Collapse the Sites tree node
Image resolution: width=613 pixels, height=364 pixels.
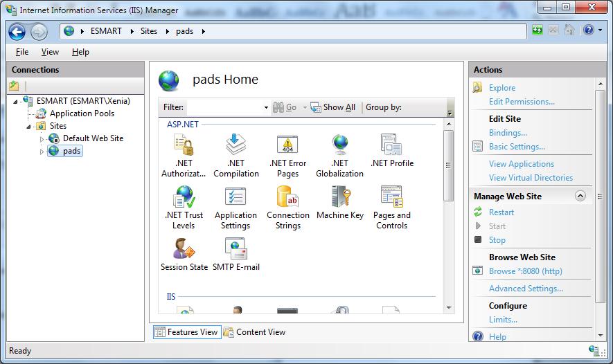coord(28,127)
